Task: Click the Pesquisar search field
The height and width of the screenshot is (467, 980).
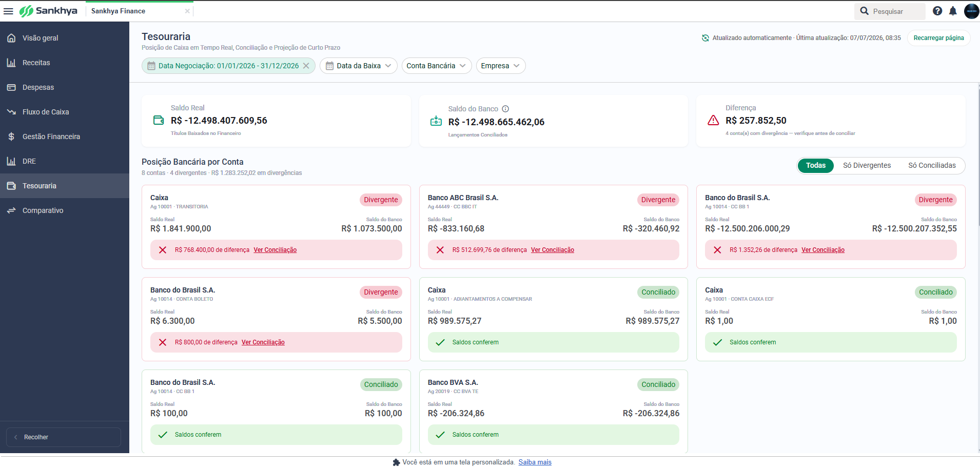Action: point(890,11)
